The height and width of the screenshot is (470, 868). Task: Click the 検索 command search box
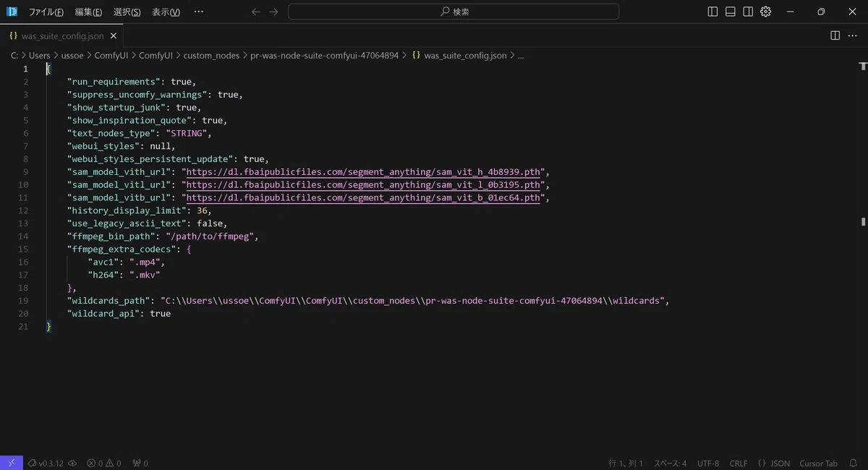(454, 12)
